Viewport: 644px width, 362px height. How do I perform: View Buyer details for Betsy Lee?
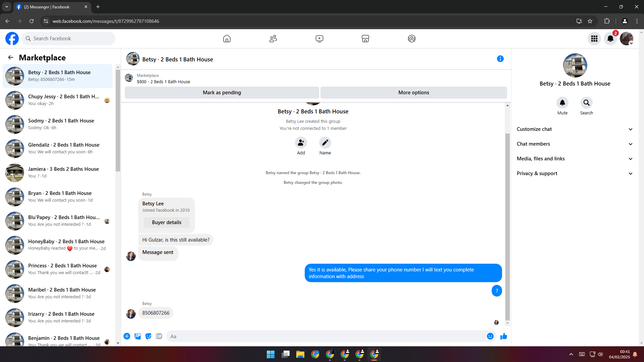coord(166,222)
